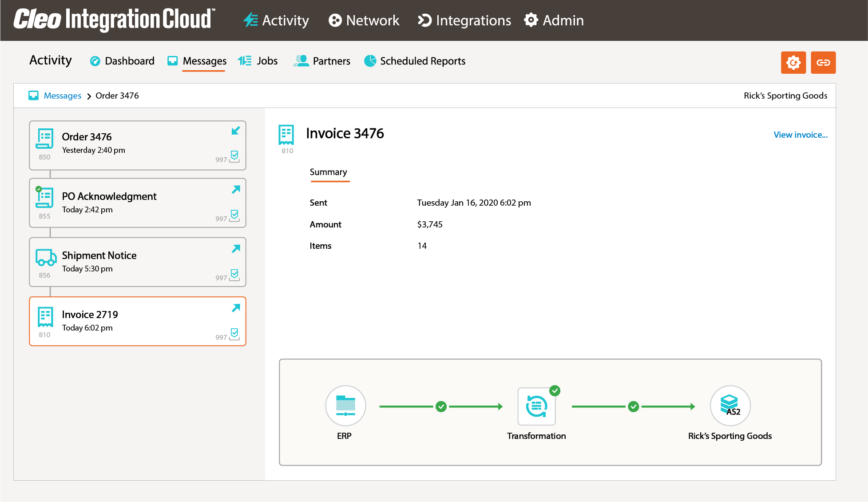Switch to the Summary tab
This screenshot has height=502, width=868.
click(x=329, y=172)
